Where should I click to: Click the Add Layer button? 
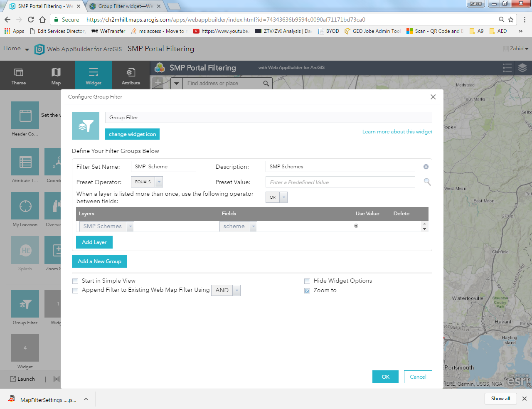(94, 242)
